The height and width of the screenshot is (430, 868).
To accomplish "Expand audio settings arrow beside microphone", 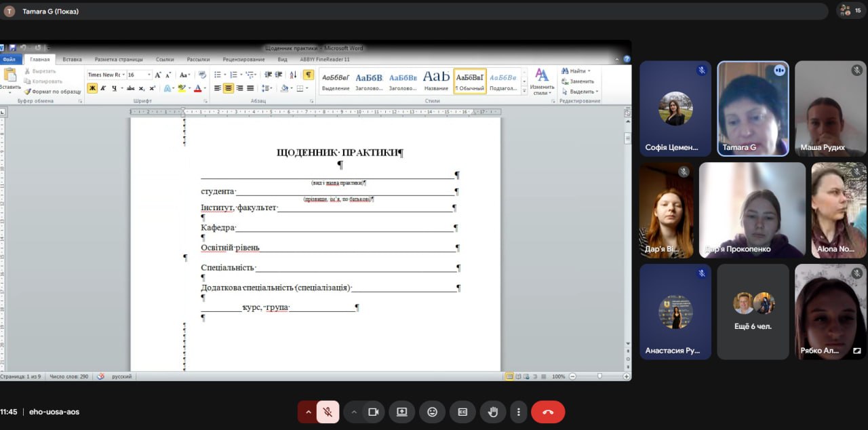I will 309,412.
